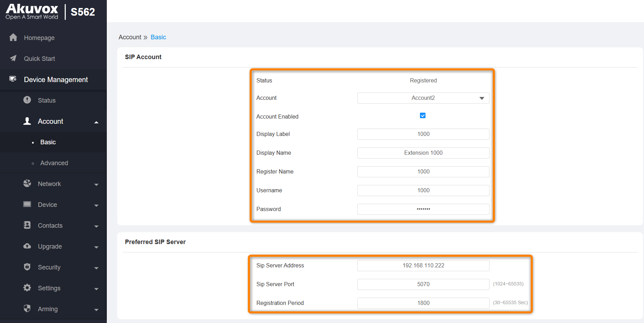
Task: Select the Device Management section
Action: [53, 79]
